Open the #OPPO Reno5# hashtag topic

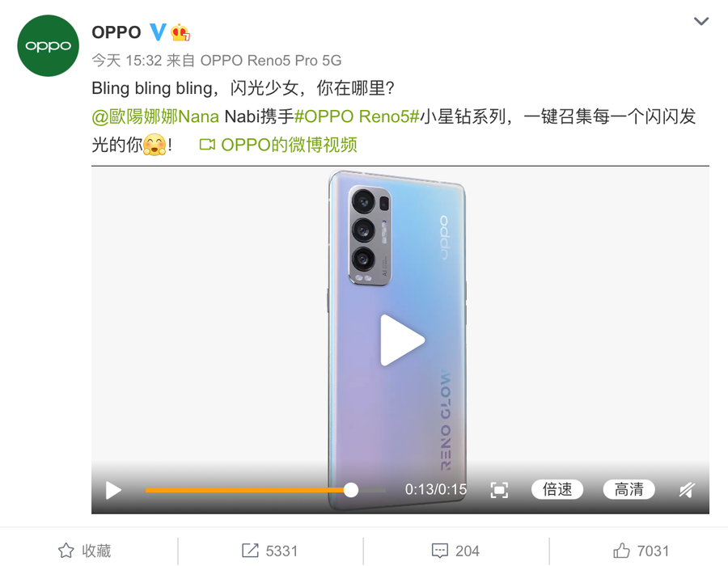click(x=357, y=116)
